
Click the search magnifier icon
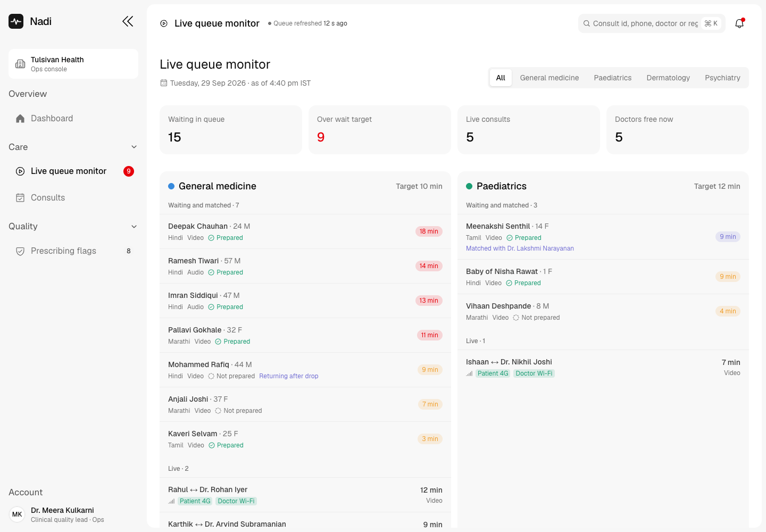[x=587, y=23]
